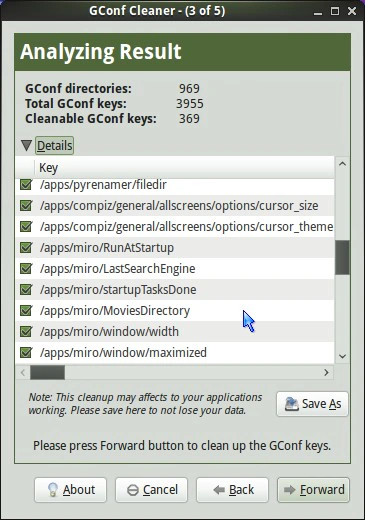Toggle checkbox for /apps/miro/window/maximized
The width and height of the screenshot is (365, 520).
click(26, 352)
